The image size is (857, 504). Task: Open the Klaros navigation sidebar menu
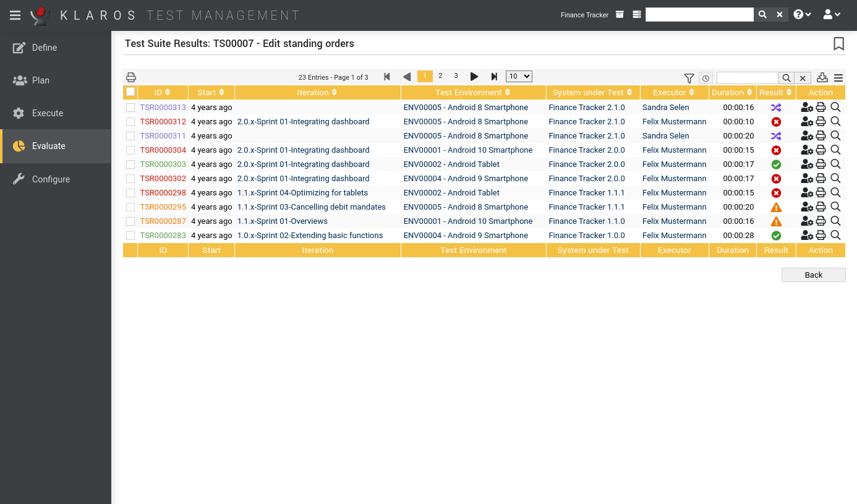coord(15,15)
